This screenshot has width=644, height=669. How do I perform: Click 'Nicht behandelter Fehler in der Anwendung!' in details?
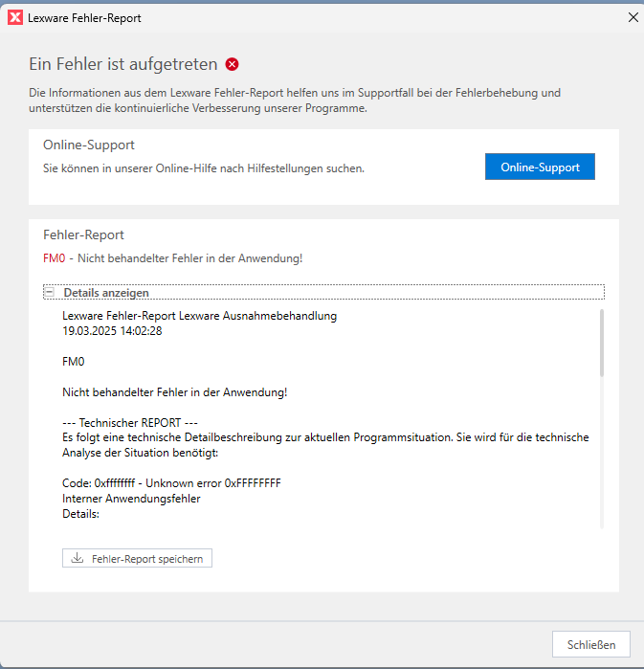coord(175,392)
